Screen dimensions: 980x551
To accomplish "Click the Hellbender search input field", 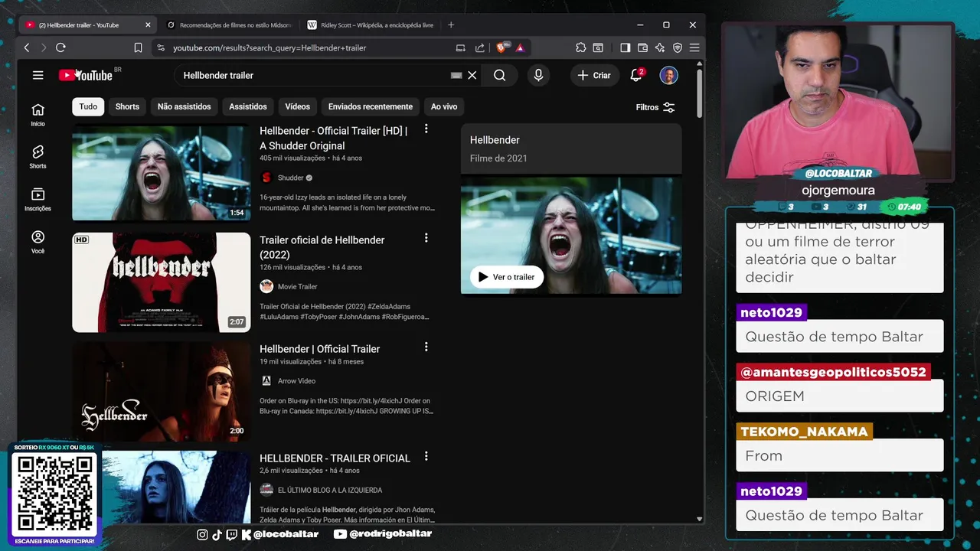I will click(x=314, y=75).
